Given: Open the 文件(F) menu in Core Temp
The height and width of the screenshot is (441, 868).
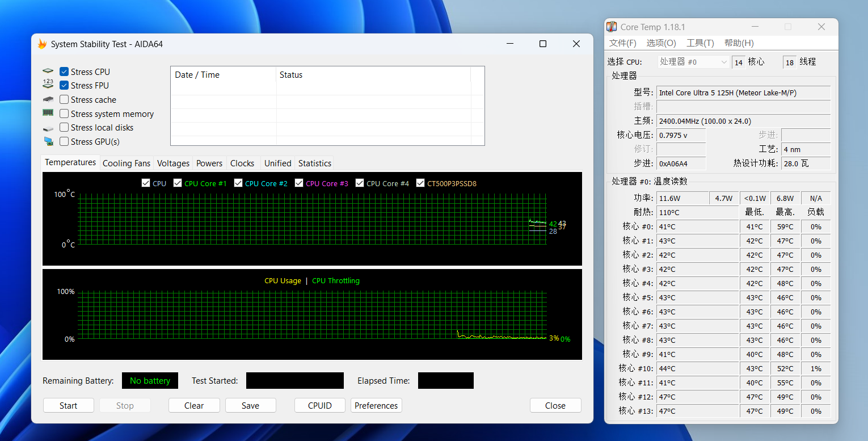Looking at the screenshot, I should point(623,43).
